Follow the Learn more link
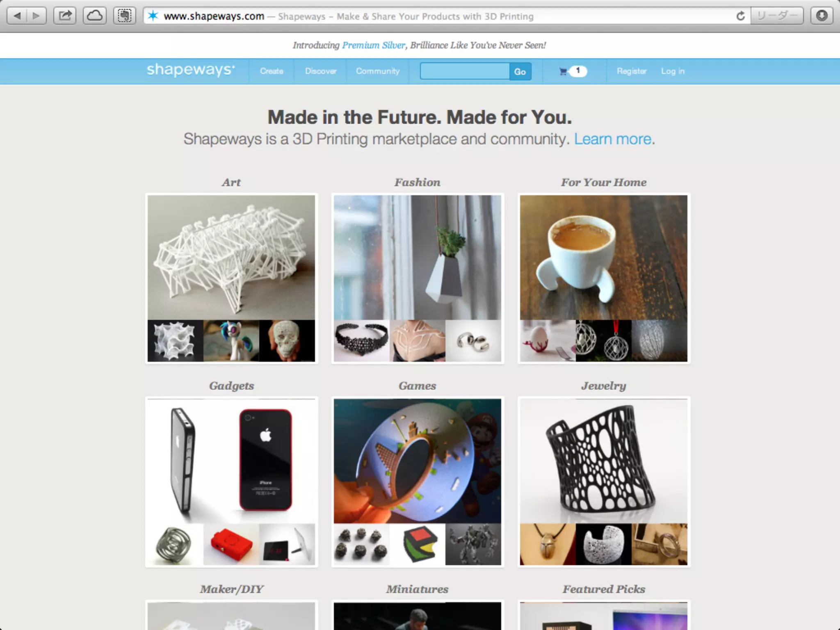Screen dimensions: 840x630 click(612, 139)
